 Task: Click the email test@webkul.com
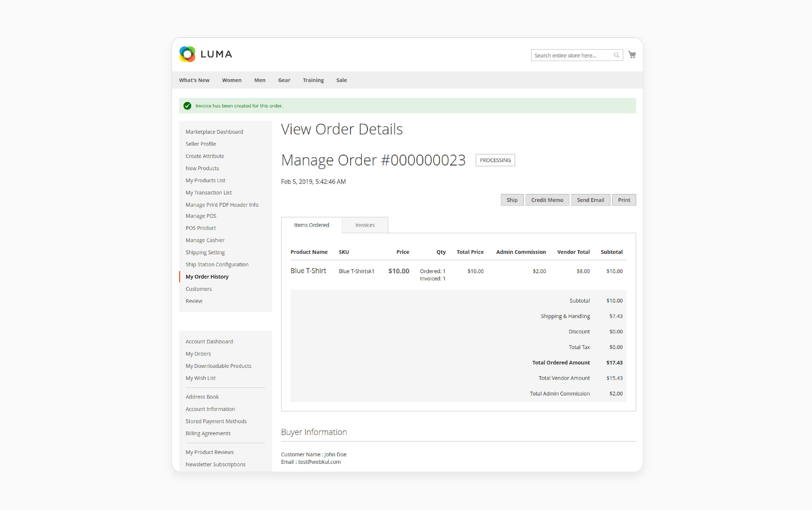click(319, 462)
